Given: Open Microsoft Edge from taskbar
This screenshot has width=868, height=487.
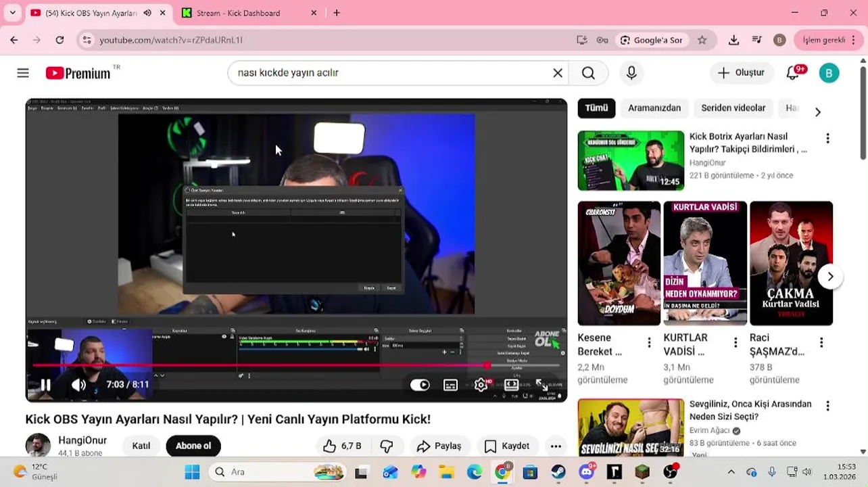Looking at the screenshot, I should (475, 472).
